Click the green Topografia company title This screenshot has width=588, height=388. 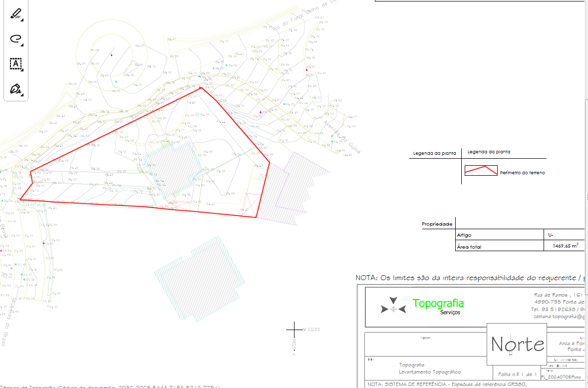point(438,303)
